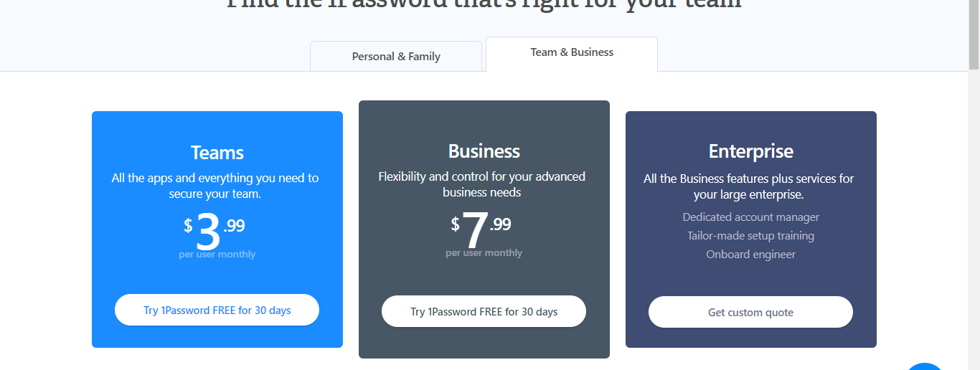The height and width of the screenshot is (370, 980).
Task: Click "per user monthly" under Teams price
Action: [x=217, y=255]
